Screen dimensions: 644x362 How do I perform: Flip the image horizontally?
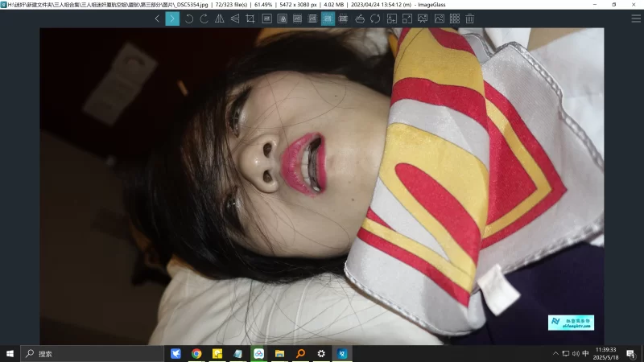point(220,19)
